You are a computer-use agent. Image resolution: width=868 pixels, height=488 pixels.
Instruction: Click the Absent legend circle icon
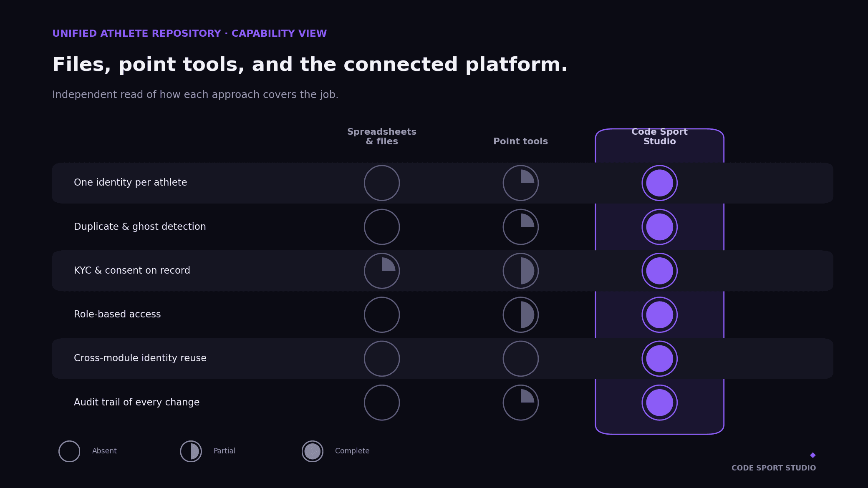click(x=69, y=451)
